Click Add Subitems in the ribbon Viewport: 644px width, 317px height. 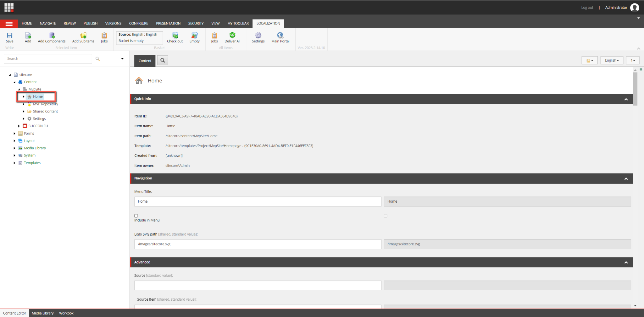coord(83,38)
